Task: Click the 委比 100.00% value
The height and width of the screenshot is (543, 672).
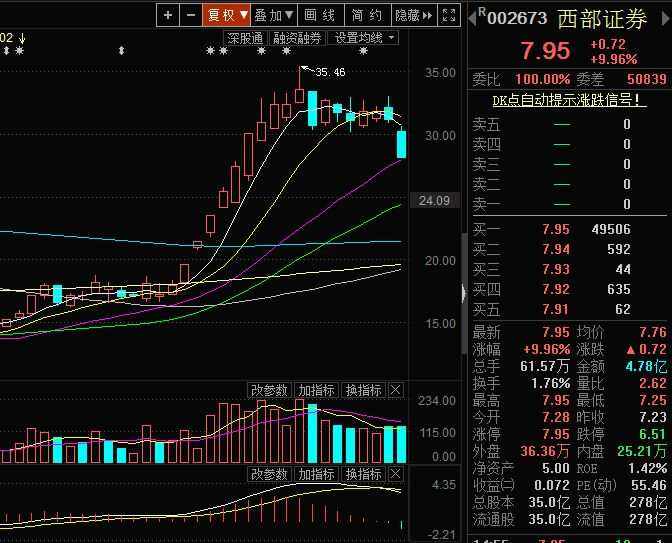Action: tap(543, 79)
